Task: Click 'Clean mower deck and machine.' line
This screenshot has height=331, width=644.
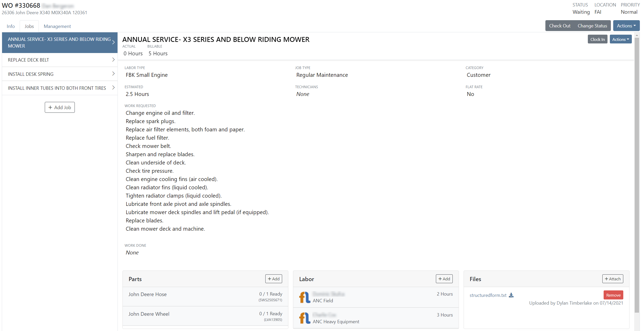Action: tap(165, 229)
